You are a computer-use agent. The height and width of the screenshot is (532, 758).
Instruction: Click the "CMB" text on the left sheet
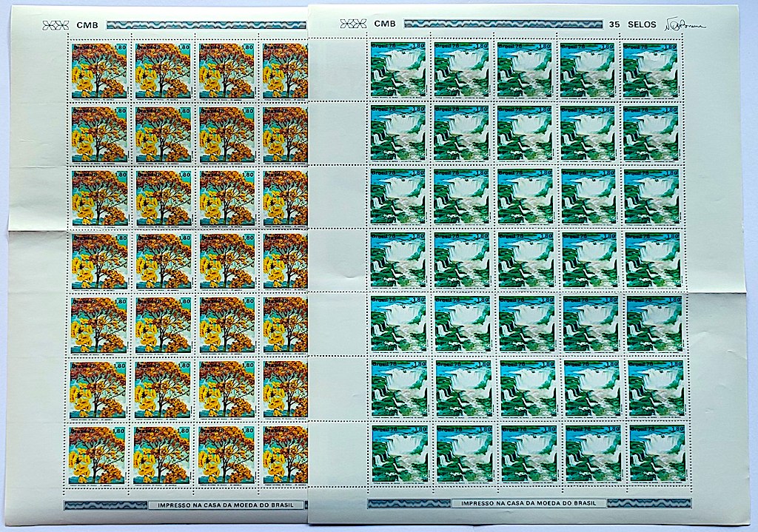point(85,26)
